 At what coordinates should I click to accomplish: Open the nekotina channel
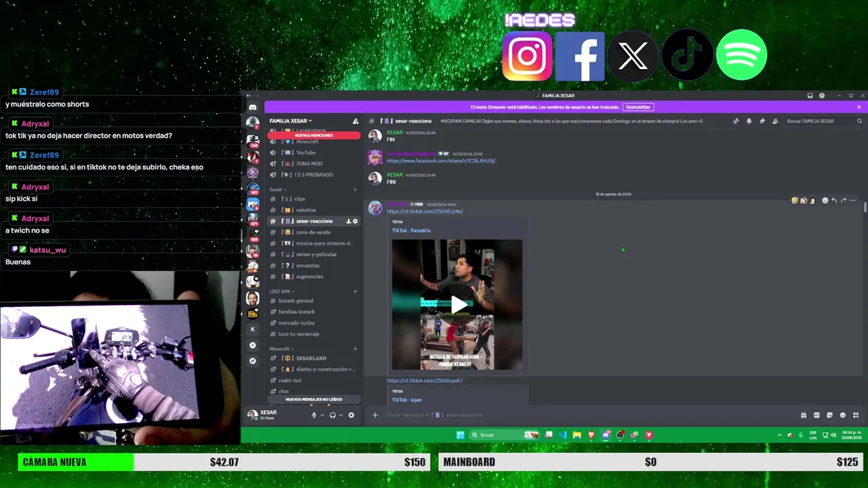(x=313, y=210)
